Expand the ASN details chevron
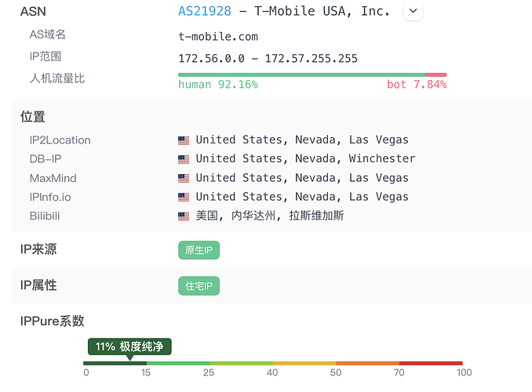The width and height of the screenshot is (532, 392). (413, 11)
